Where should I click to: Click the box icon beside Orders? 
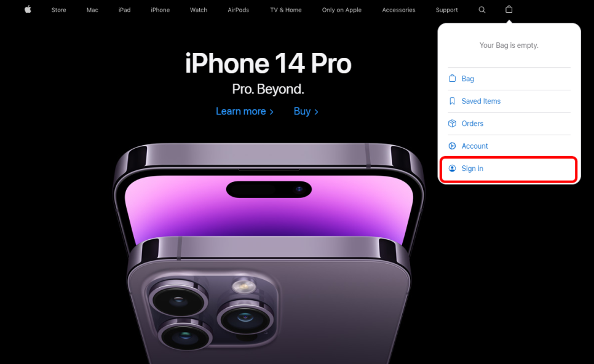(452, 124)
